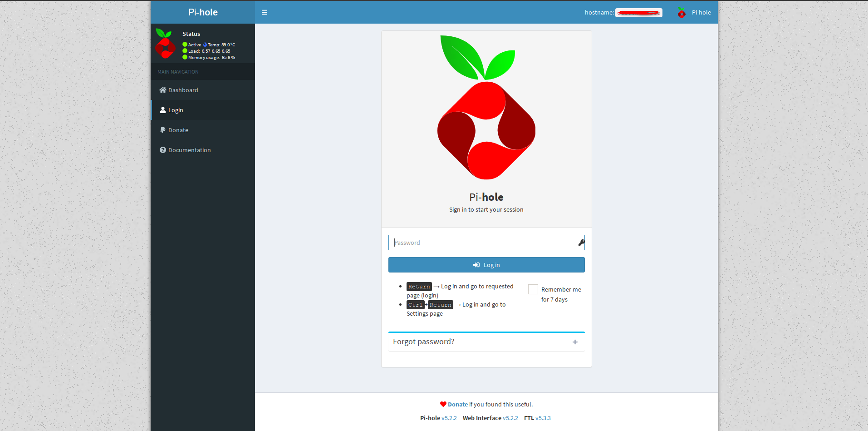Toggle the hamburger sidebar menu icon

coord(265,12)
